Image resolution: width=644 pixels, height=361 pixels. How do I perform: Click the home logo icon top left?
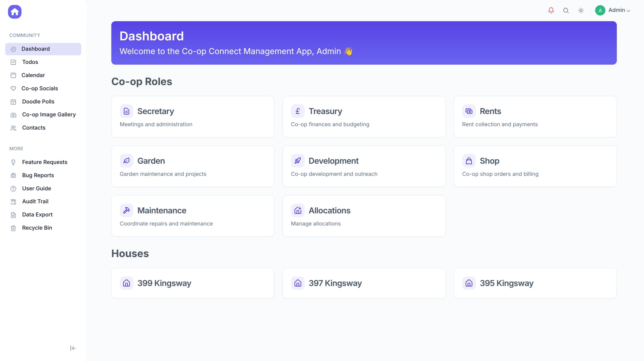coord(14,12)
